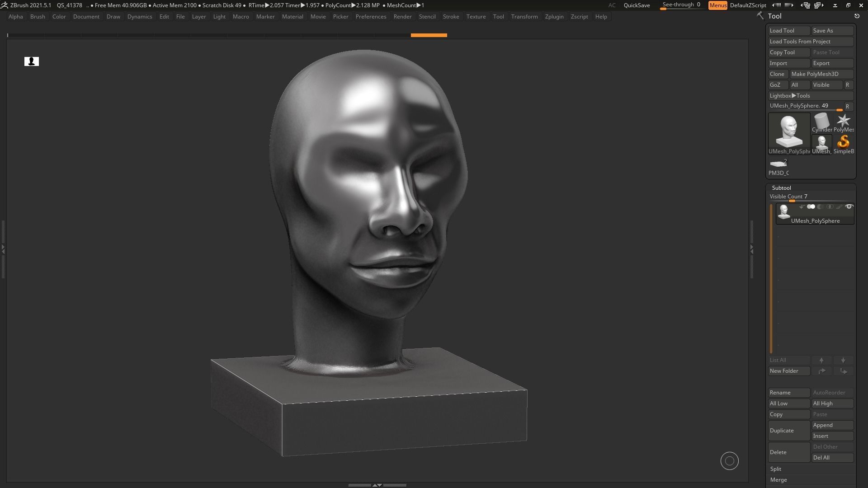Click move-to-folder curved arrow icon
Screen dimensions: 868x488
[821, 371]
